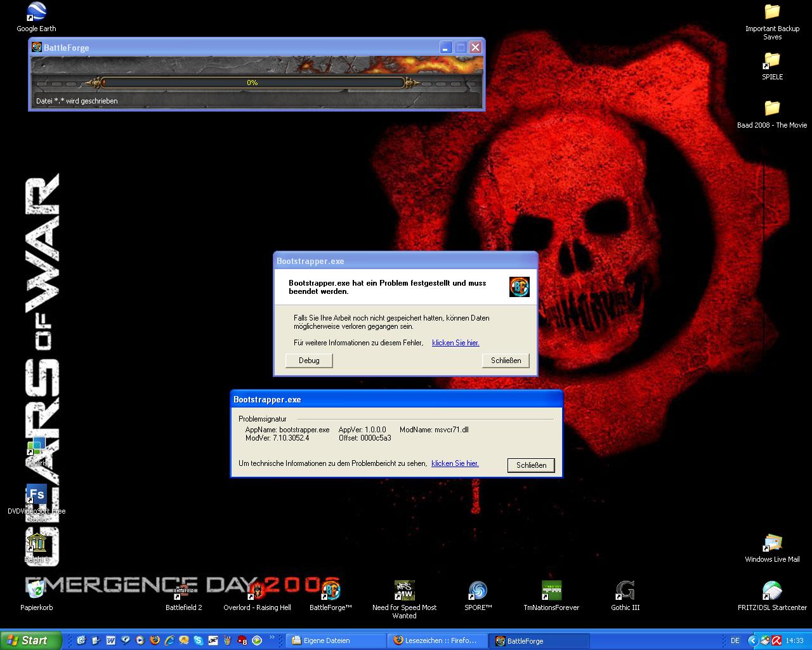Image resolution: width=812 pixels, height=650 pixels.
Task: Launch Overlord - Raising Hell shortcut
Action: 257,596
